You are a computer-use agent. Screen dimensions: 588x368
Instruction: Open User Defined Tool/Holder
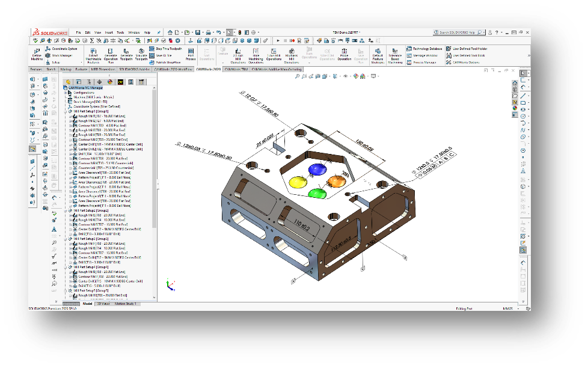[467, 49]
